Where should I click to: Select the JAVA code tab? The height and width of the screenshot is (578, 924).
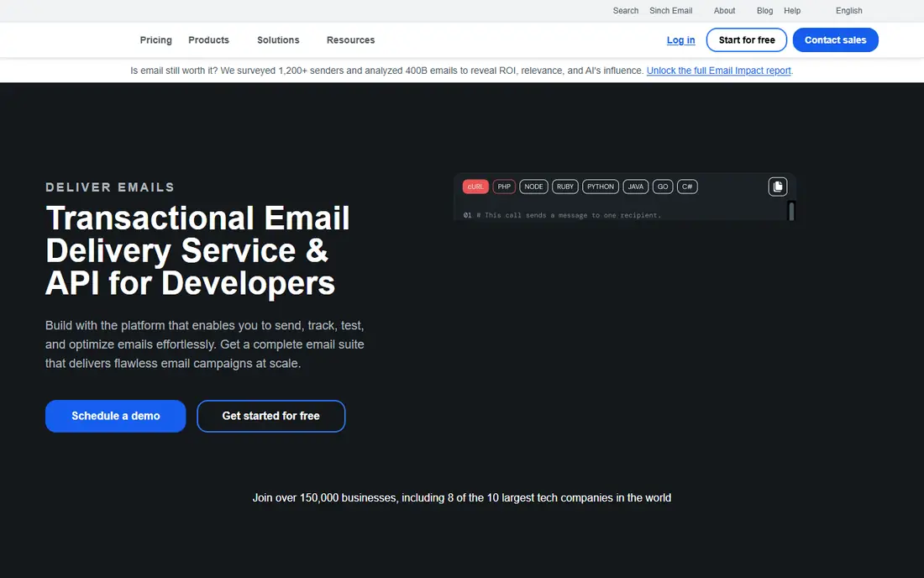[635, 187]
